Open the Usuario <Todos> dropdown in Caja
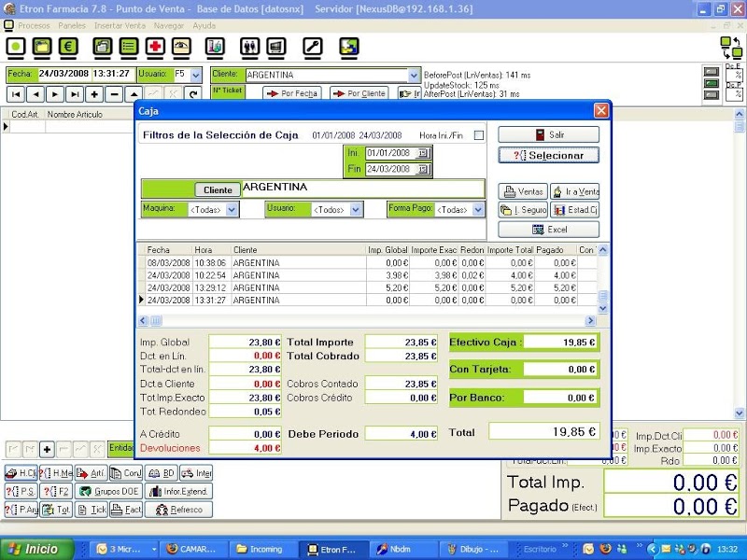The image size is (747, 560). [356, 209]
